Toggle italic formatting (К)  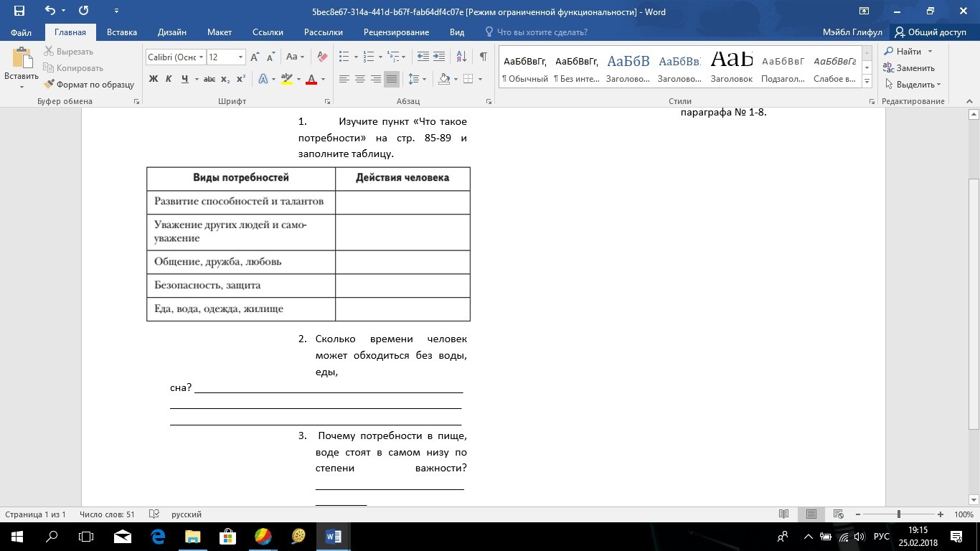click(169, 79)
